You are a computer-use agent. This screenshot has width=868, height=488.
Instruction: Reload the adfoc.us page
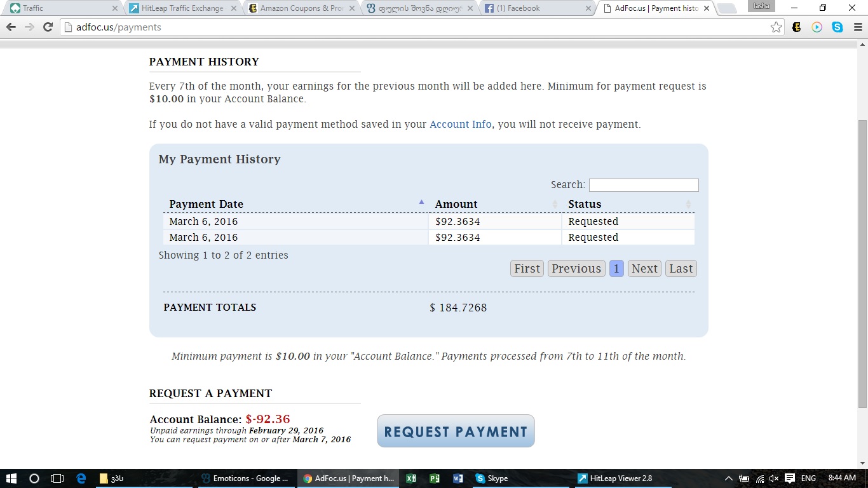48,27
